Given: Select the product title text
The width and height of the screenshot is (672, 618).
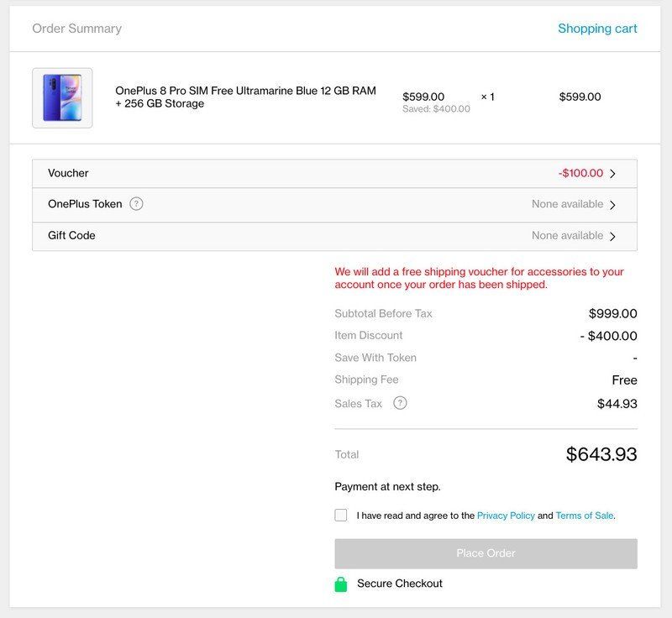Looking at the screenshot, I should pyautogui.click(x=245, y=96).
